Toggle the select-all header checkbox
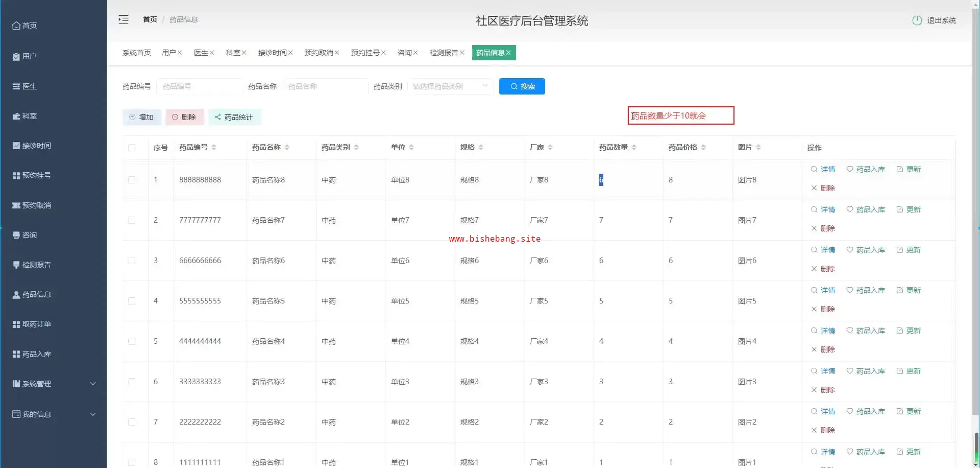980x468 pixels. click(132, 148)
